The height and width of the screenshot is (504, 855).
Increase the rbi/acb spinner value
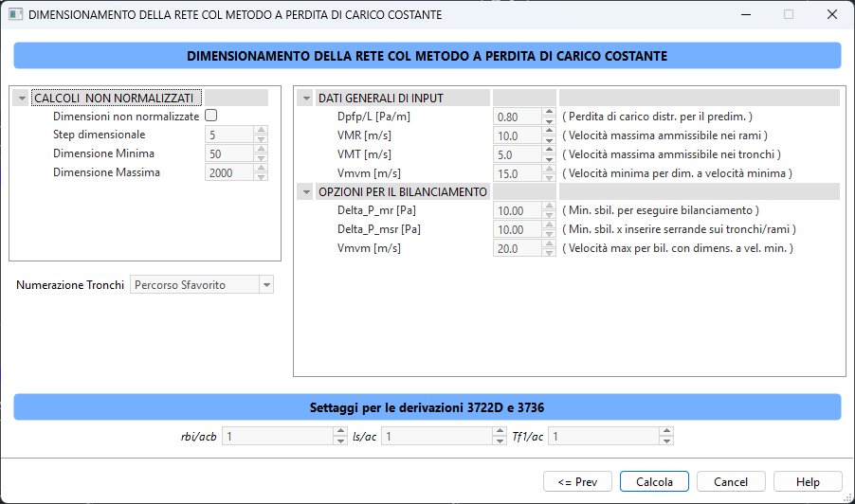point(341,431)
